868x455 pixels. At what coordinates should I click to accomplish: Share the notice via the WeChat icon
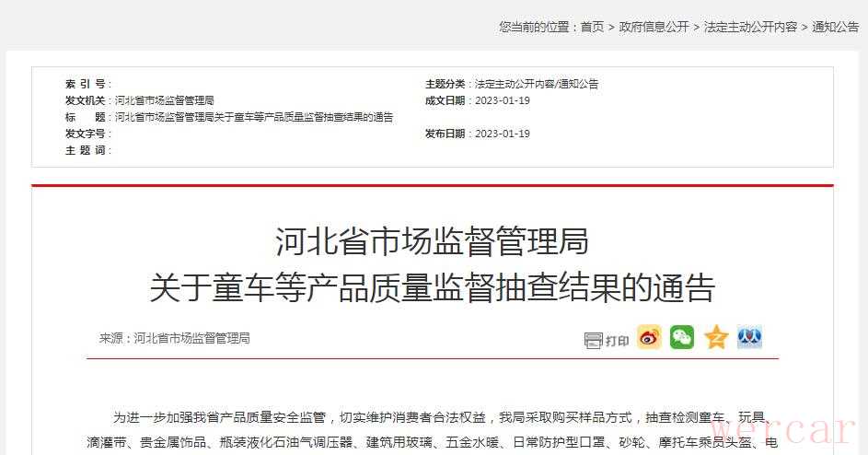tap(682, 337)
